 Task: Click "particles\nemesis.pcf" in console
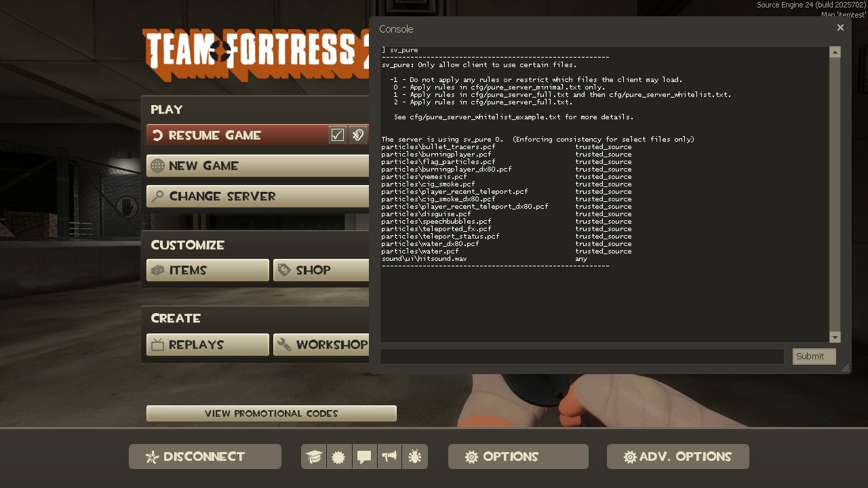click(x=424, y=177)
